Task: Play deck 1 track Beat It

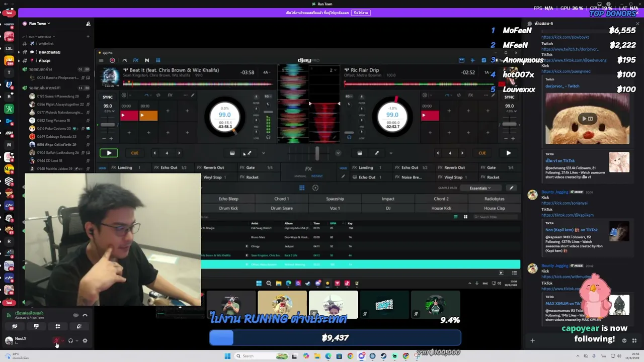Action: pyautogui.click(x=109, y=153)
